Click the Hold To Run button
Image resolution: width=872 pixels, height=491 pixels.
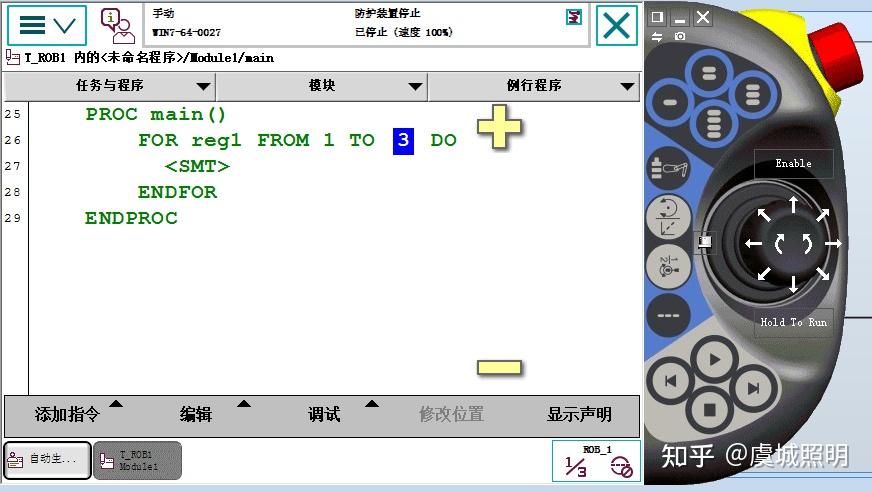pos(793,323)
